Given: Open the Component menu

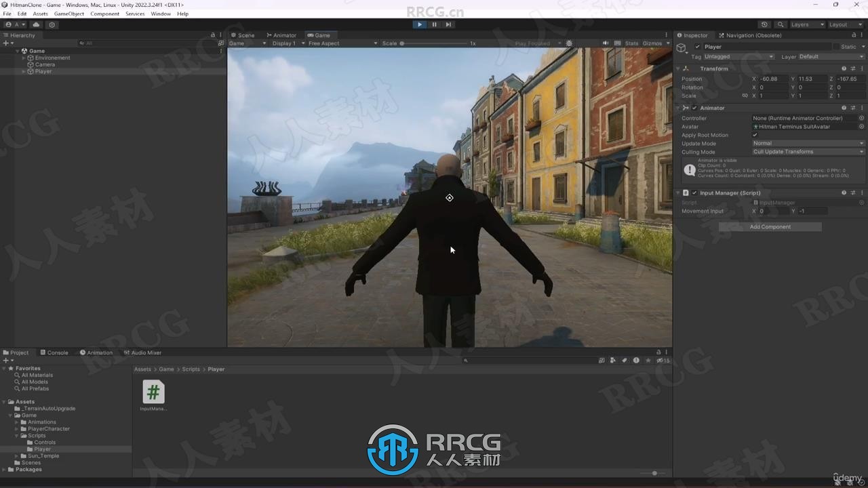Looking at the screenshot, I should point(104,14).
